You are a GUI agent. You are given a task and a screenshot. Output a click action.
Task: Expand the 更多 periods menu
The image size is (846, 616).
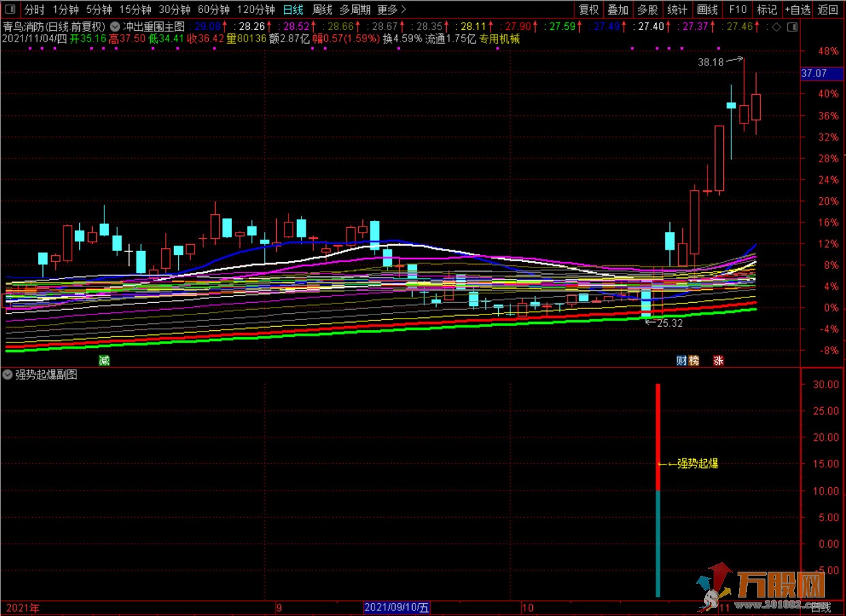pos(391,10)
